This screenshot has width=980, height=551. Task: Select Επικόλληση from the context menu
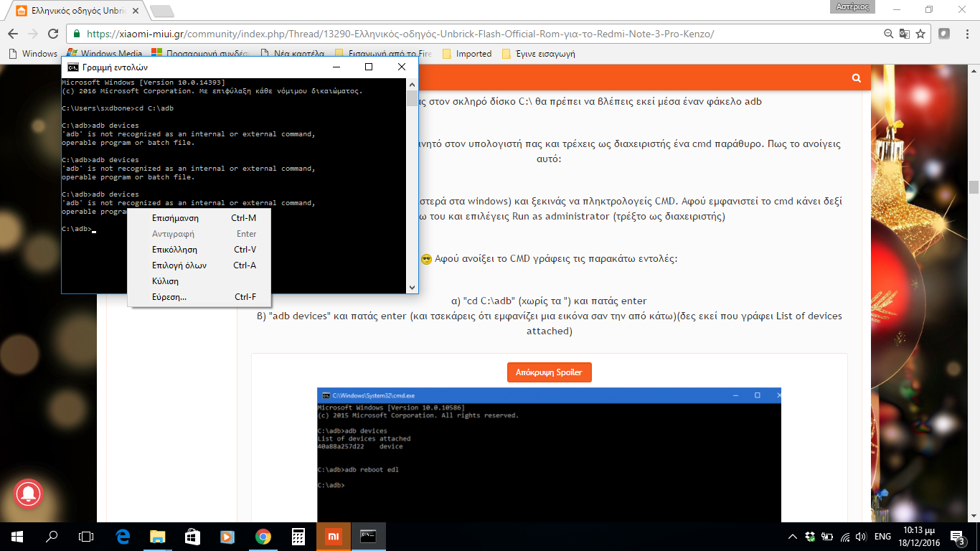pos(174,250)
